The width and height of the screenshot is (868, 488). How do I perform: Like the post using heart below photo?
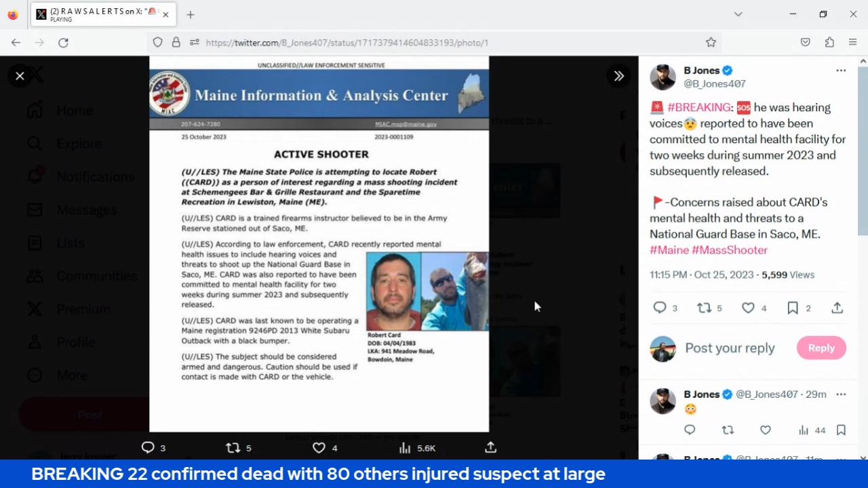[319, 447]
